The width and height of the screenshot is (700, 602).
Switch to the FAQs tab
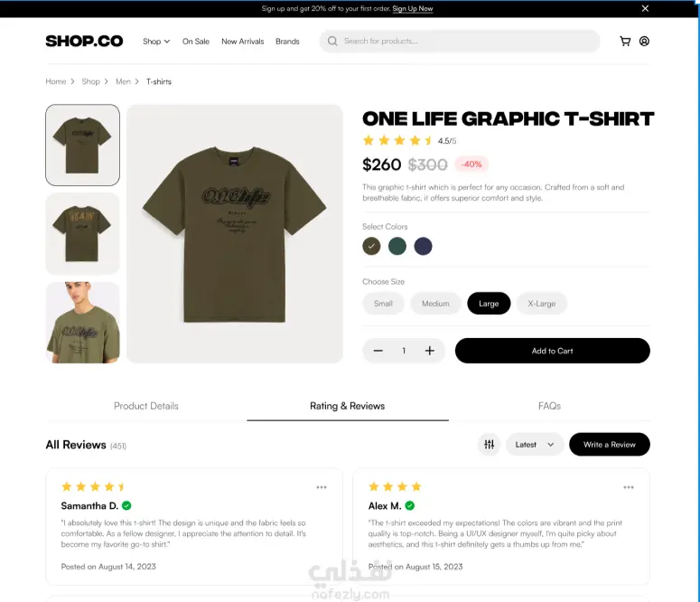point(549,406)
